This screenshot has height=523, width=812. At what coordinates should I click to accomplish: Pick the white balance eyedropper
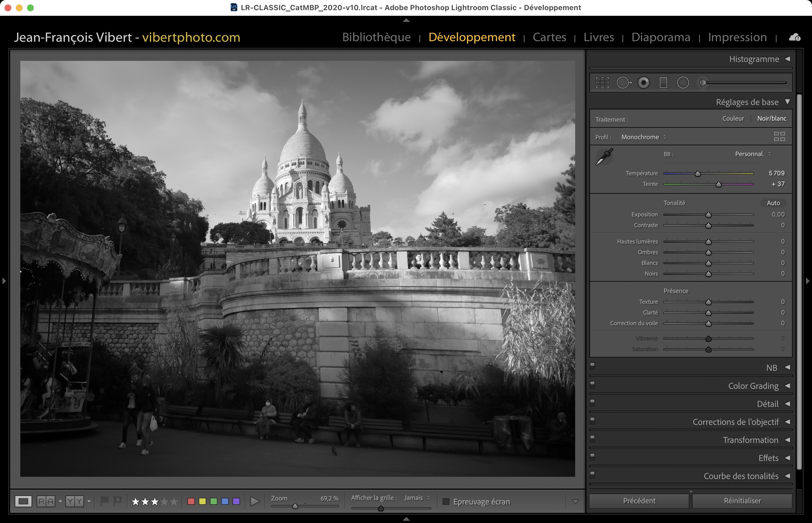(x=604, y=157)
